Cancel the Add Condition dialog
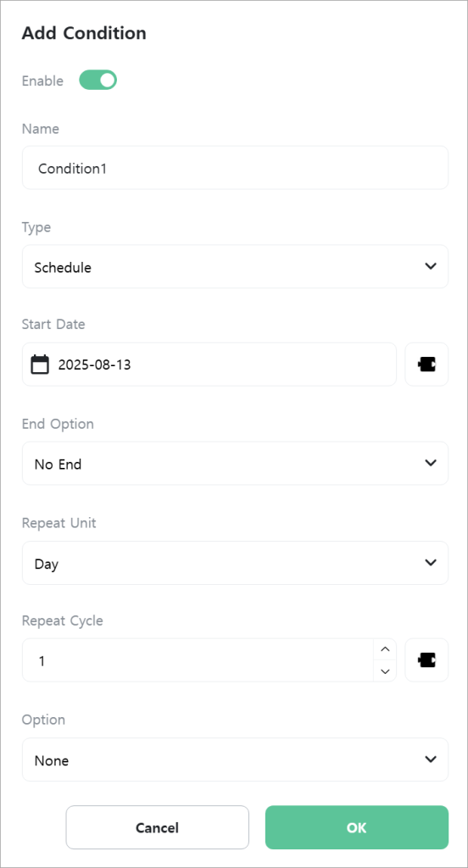 point(158,827)
